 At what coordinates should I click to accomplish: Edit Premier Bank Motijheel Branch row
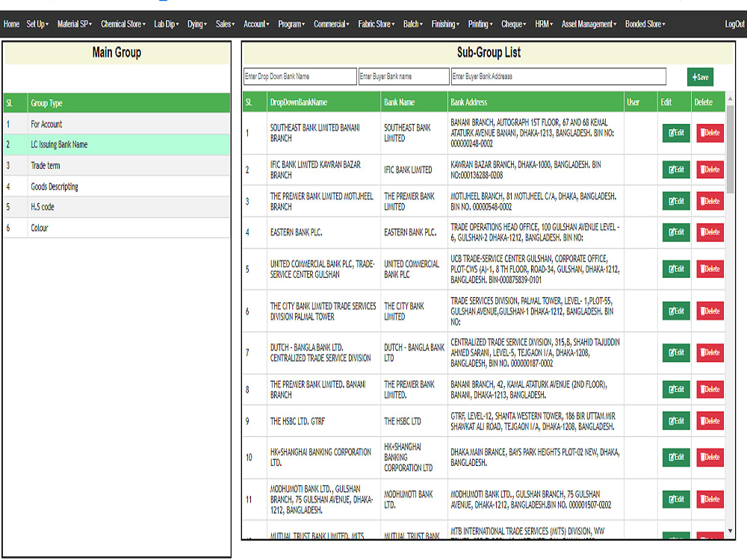point(676,202)
